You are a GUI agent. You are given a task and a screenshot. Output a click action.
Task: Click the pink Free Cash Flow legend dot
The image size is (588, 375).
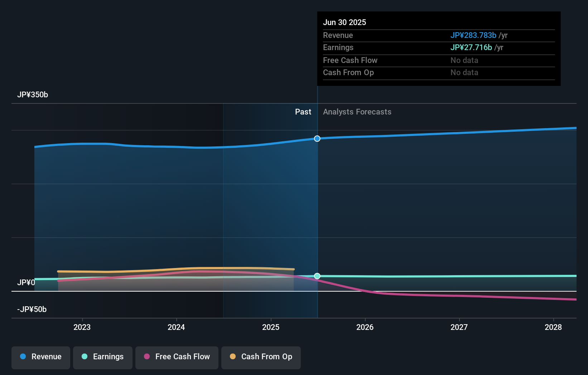coord(146,357)
